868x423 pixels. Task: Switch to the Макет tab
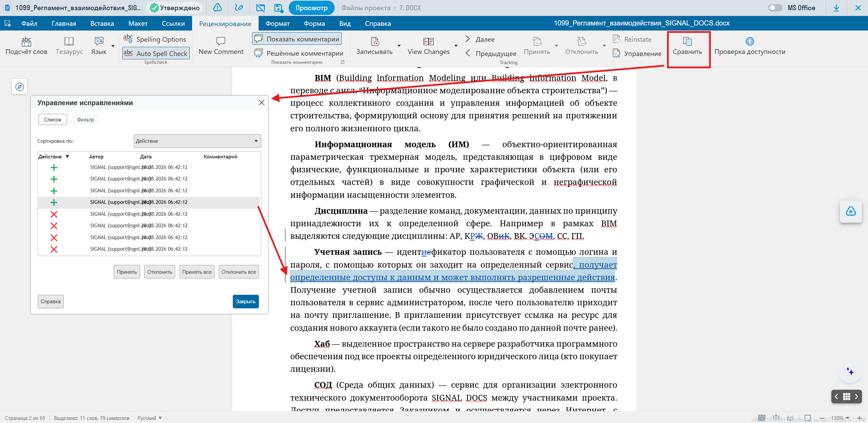138,23
